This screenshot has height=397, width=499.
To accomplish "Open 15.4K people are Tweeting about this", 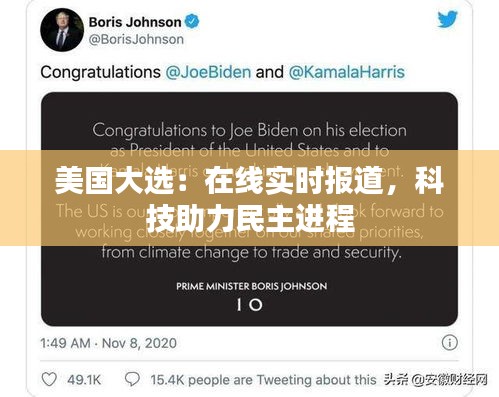I will 263,380.
